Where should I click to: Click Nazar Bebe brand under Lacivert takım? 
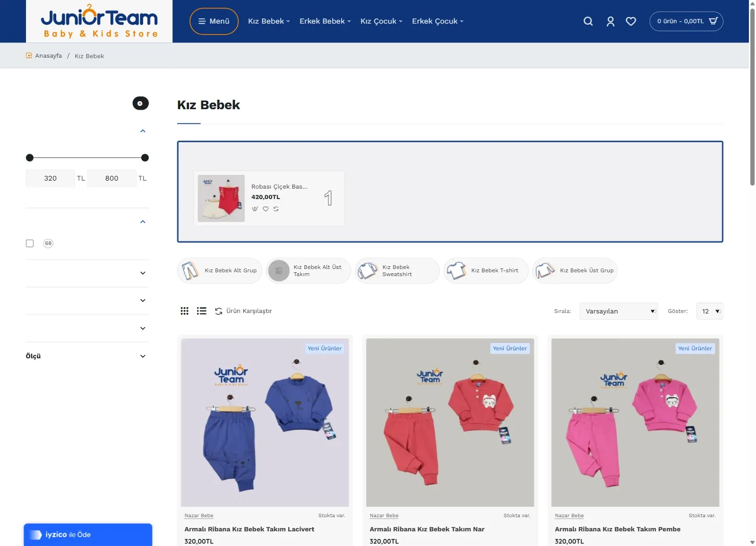click(x=199, y=516)
